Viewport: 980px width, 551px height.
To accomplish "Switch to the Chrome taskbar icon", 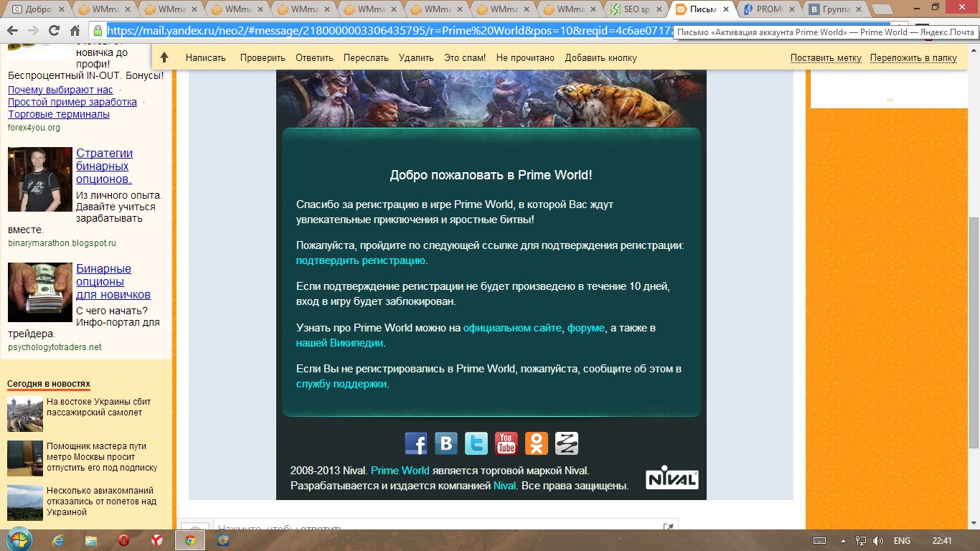I will (x=190, y=540).
